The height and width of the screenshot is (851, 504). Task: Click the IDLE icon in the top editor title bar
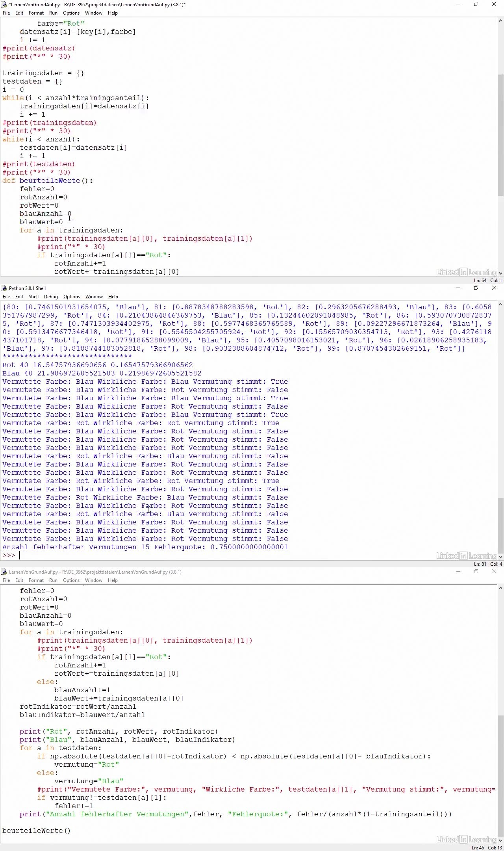4,4
